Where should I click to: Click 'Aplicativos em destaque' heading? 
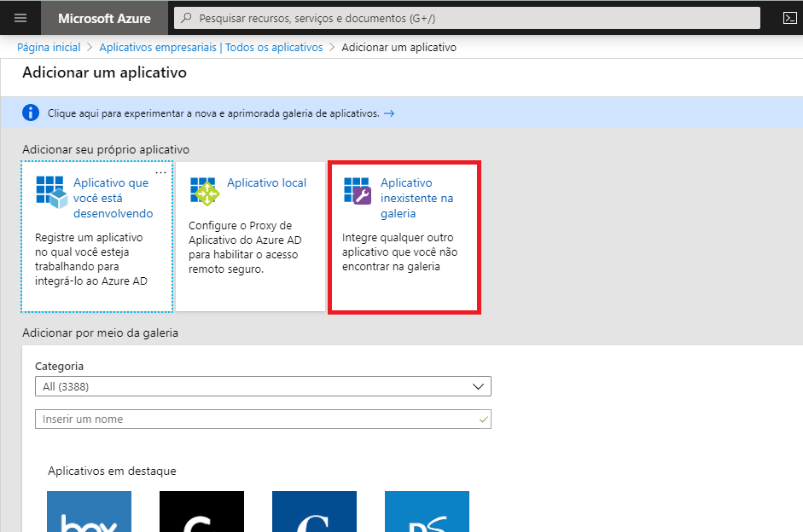pos(112,471)
